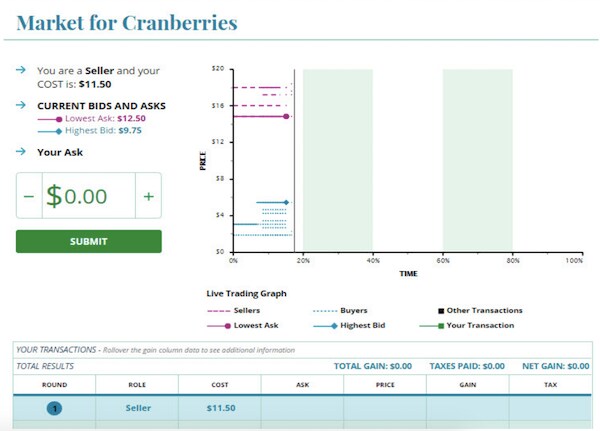Viewport: 600px width, 431px height.
Task: Click the Seller role cell in round 1
Action: [138, 408]
